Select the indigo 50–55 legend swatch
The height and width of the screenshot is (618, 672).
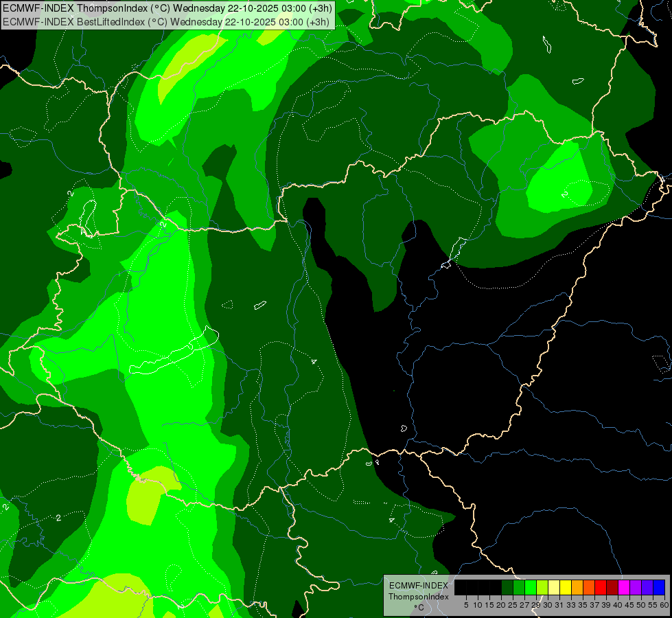[x=647, y=587]
